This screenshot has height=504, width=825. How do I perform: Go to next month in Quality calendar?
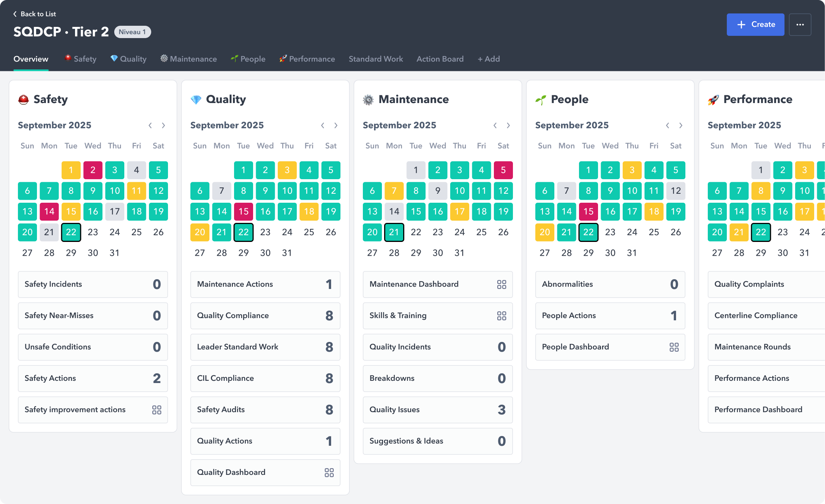(x=336, y=125)
